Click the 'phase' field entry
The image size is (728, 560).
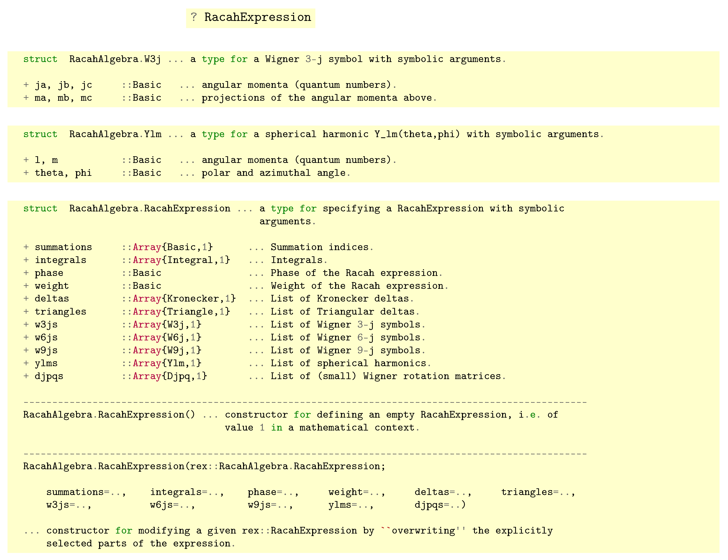click(49, 273)
